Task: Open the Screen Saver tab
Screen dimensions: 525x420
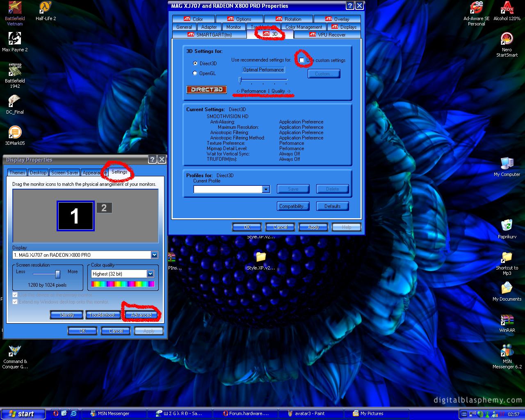Action: [65, 173]
